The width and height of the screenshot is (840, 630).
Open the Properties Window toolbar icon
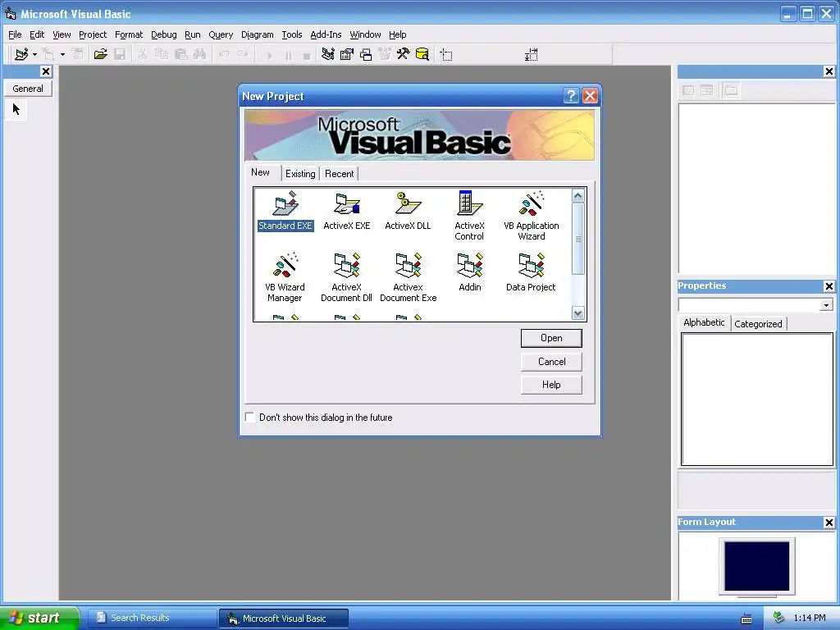347,54
